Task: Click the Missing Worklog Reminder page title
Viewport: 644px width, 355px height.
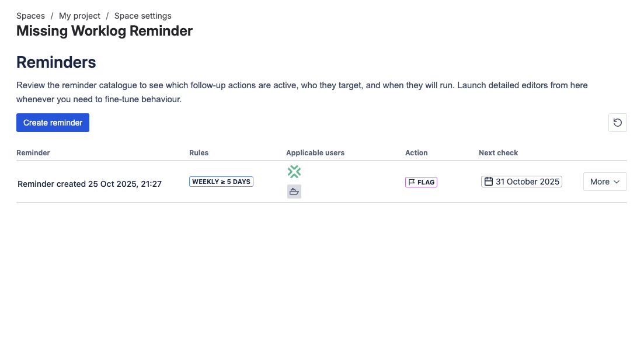Action: click(x=105, y=31)
